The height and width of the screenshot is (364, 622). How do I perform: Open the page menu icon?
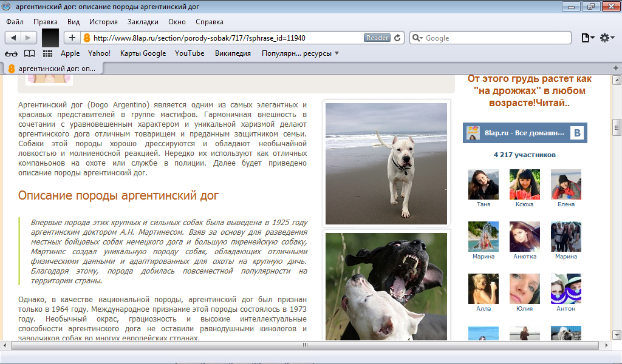(x=587, y=38)
